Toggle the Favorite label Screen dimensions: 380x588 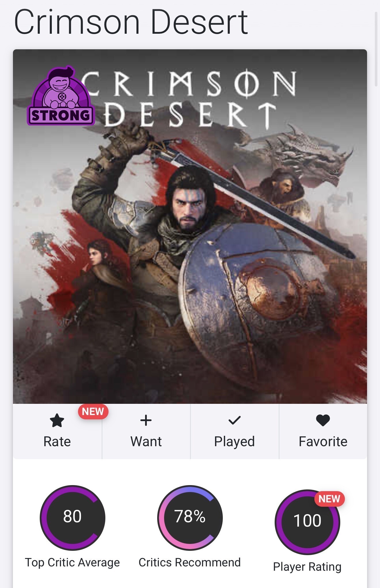click(x=323, y=442)
